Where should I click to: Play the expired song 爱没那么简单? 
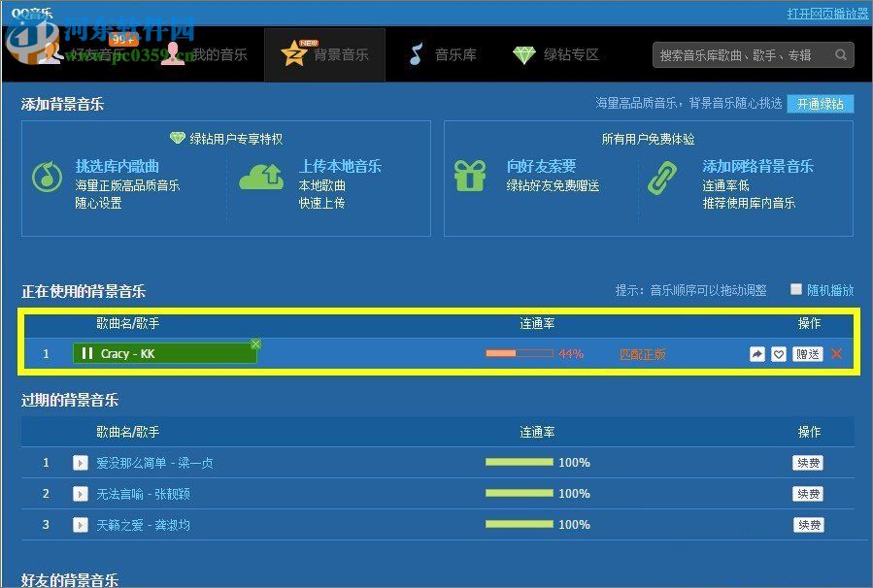tap(81, 463)
